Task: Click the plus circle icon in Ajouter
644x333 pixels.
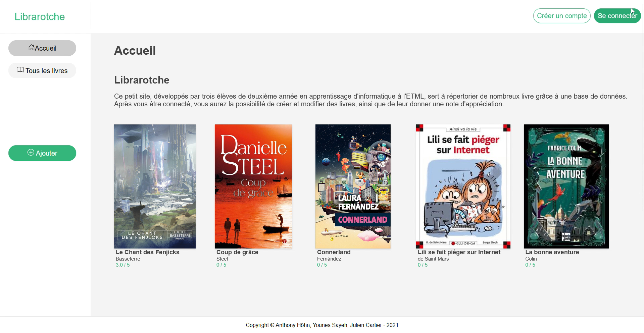Action: pos(31,152)
